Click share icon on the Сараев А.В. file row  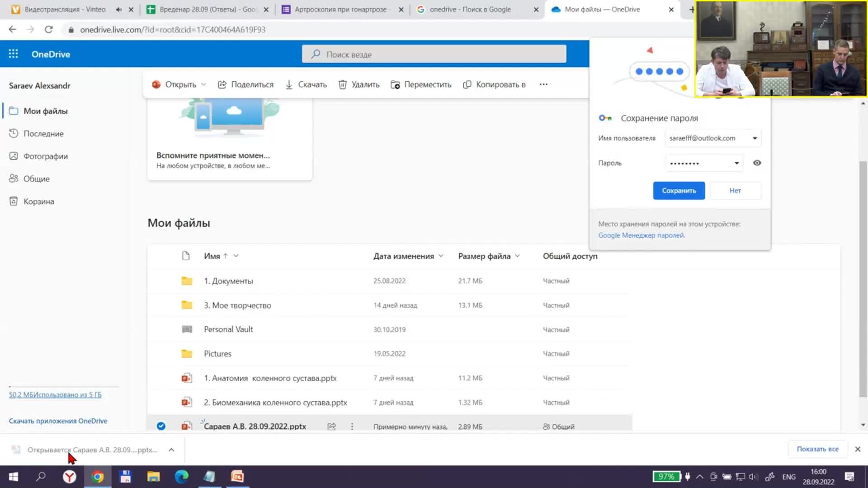(x=332, y=426)
